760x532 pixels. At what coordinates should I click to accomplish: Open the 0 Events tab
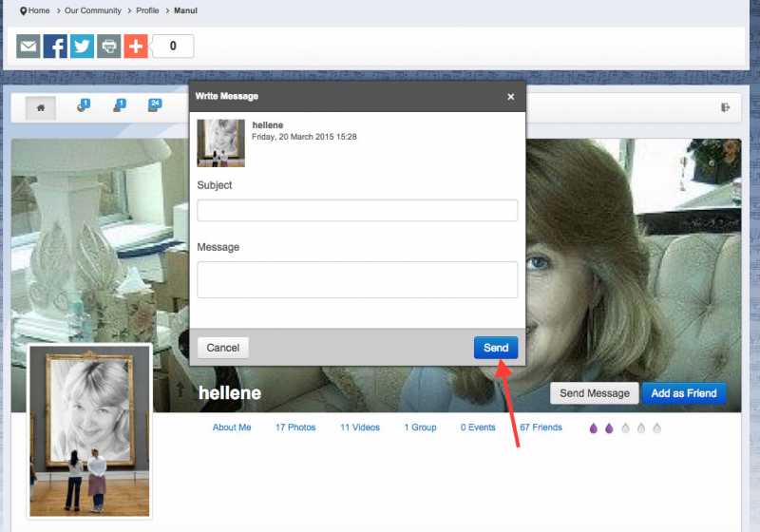tap(478, 427)
